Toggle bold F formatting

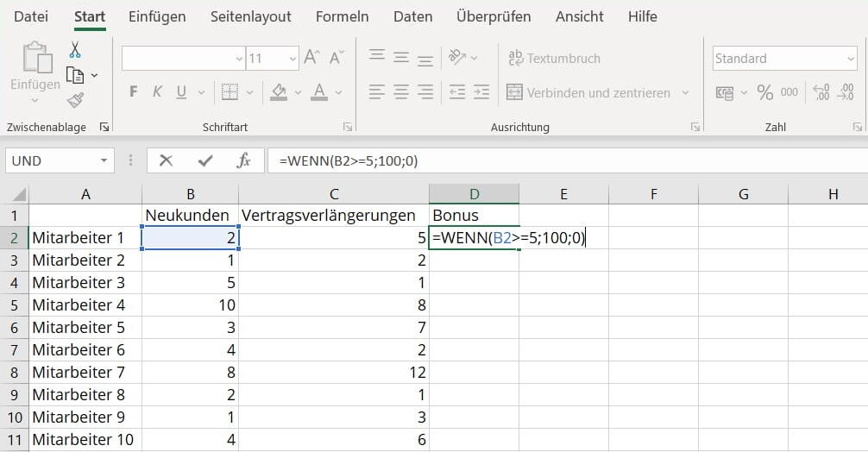[x=133, y=91]
